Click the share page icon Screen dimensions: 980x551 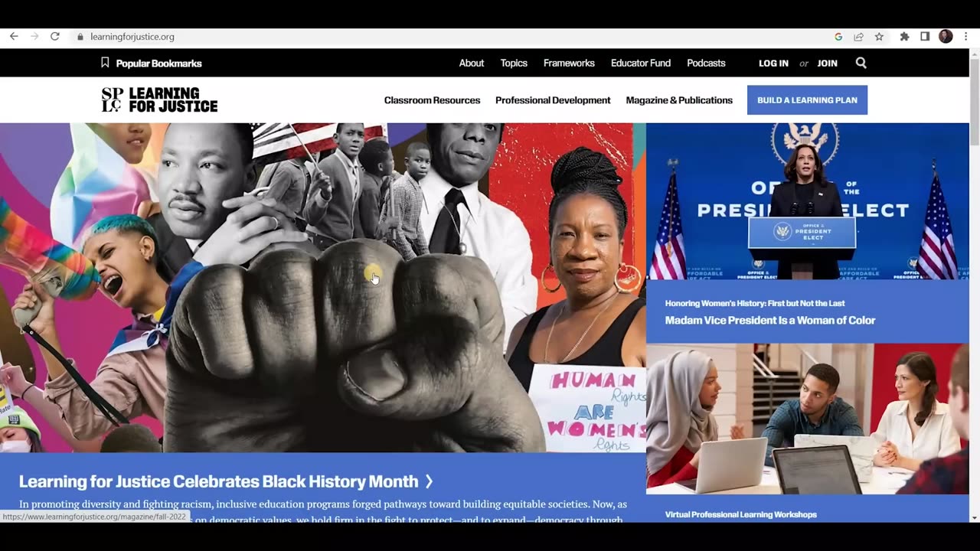858,37
